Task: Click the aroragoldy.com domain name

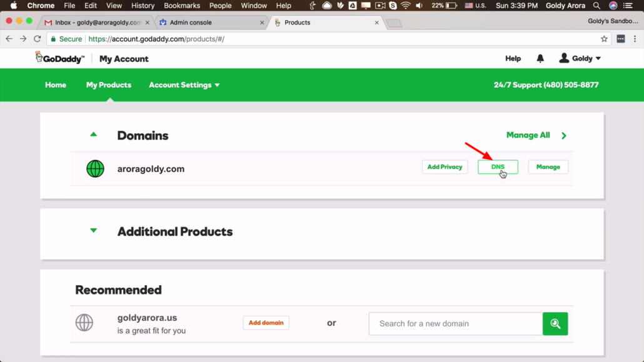Action: [151, 169]
